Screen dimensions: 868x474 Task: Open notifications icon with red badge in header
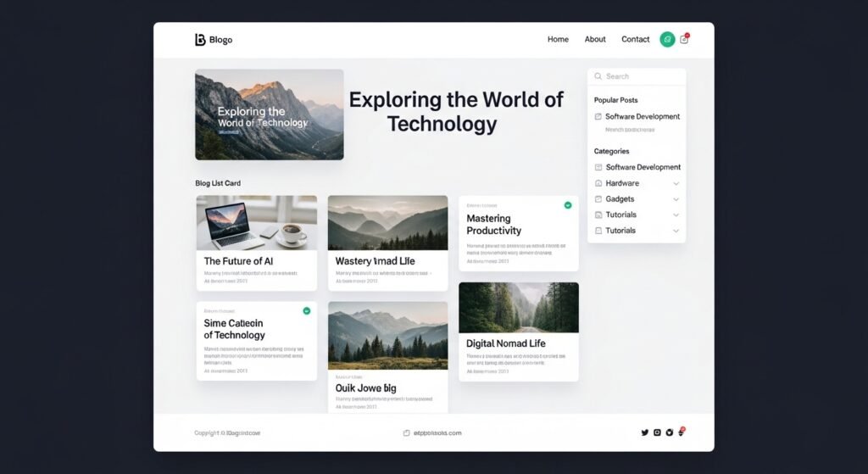pos(684,39)
